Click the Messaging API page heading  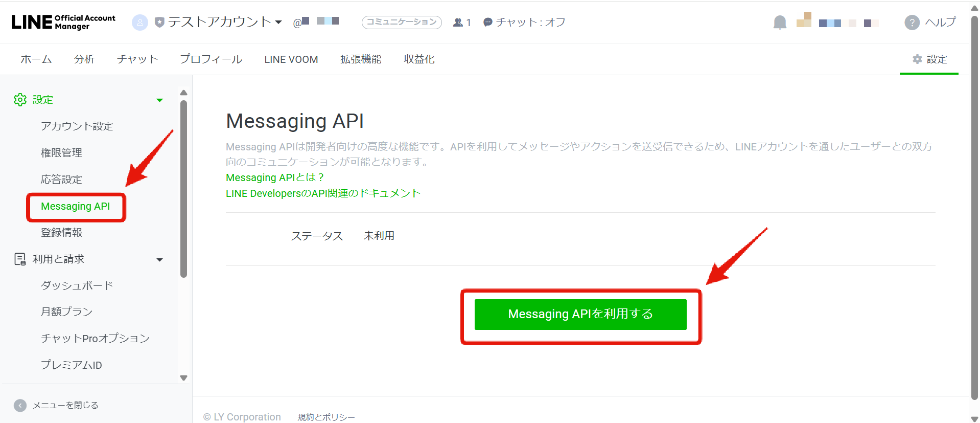[295, 121]
